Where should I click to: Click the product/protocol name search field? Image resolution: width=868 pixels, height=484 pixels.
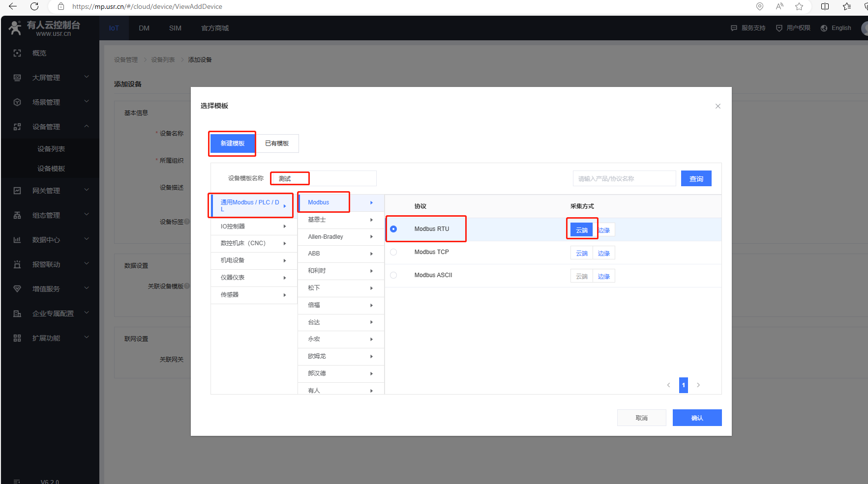click(x=624, y=179)
